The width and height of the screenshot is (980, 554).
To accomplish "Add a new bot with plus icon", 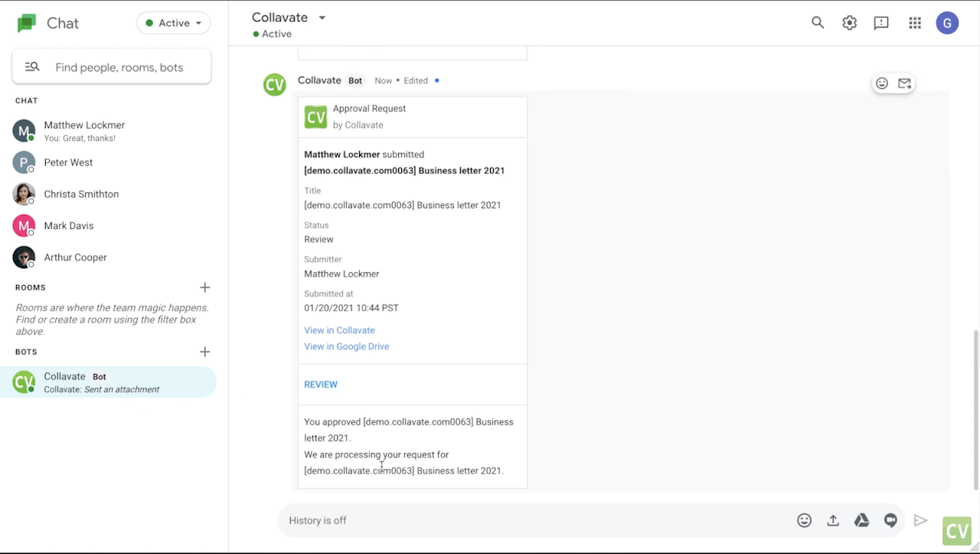I will coord(204,352).
